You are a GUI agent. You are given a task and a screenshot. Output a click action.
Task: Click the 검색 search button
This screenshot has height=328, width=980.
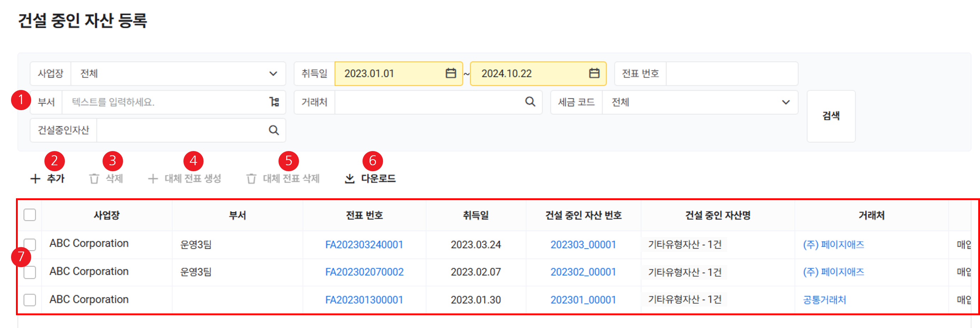[831, 116]
